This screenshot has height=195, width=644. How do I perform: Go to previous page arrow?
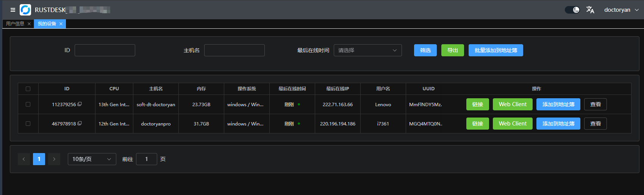[x=23, y=159]
